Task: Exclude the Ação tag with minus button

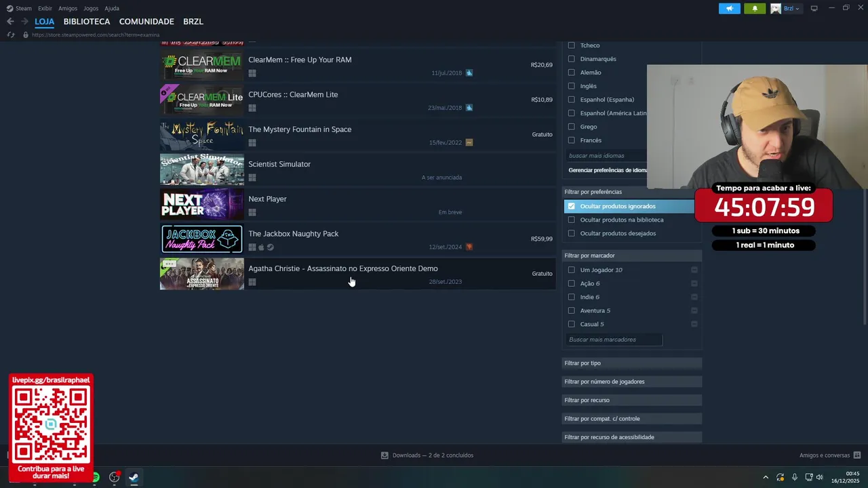Action: coord(694,283)
